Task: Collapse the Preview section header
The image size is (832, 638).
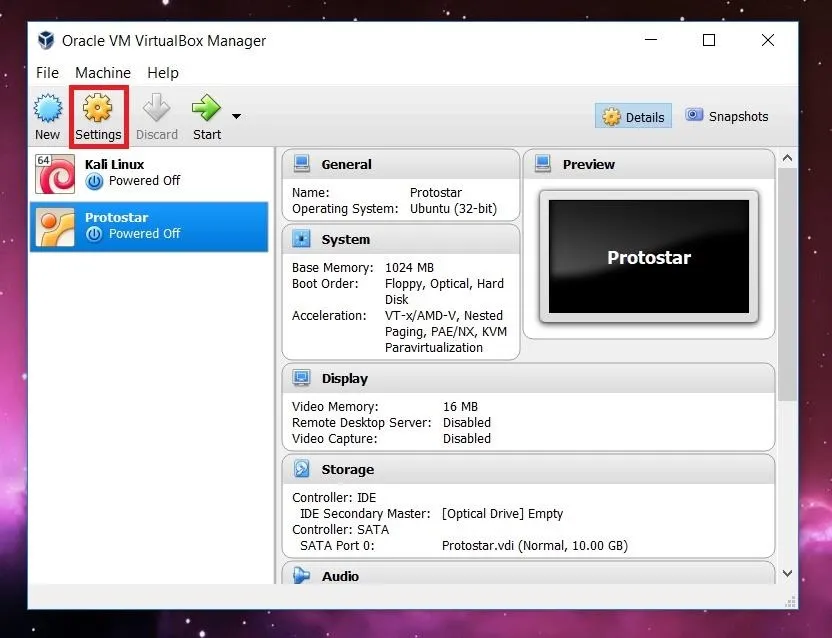Action: coord(588,165)
